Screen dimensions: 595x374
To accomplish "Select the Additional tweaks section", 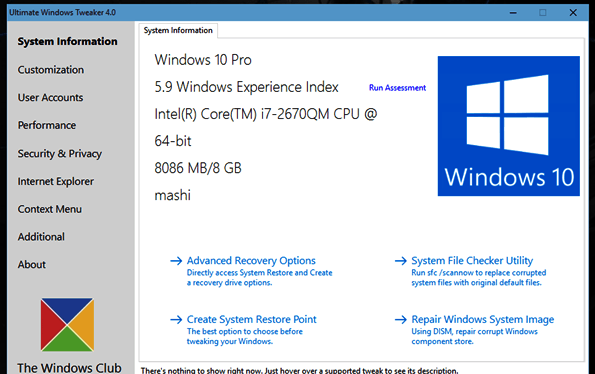I will [41, 237].
